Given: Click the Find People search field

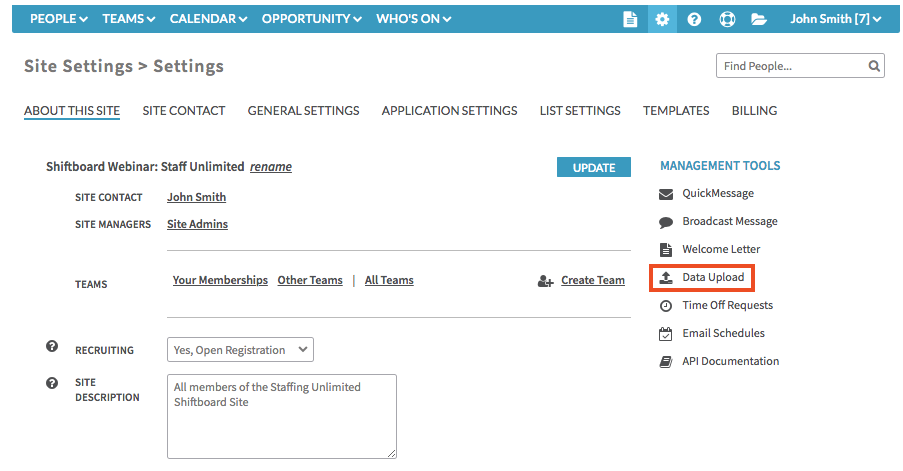Looking at the screenshot, I should [800, 66].
